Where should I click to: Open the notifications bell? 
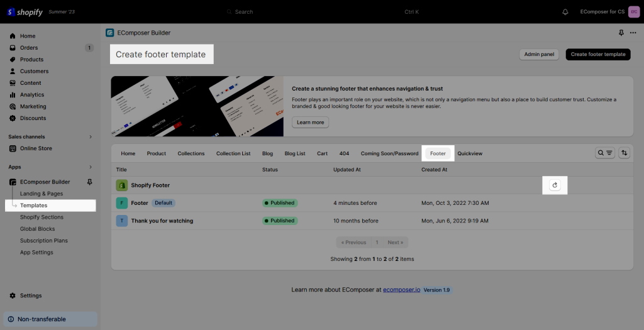click(x=565, y=12)
